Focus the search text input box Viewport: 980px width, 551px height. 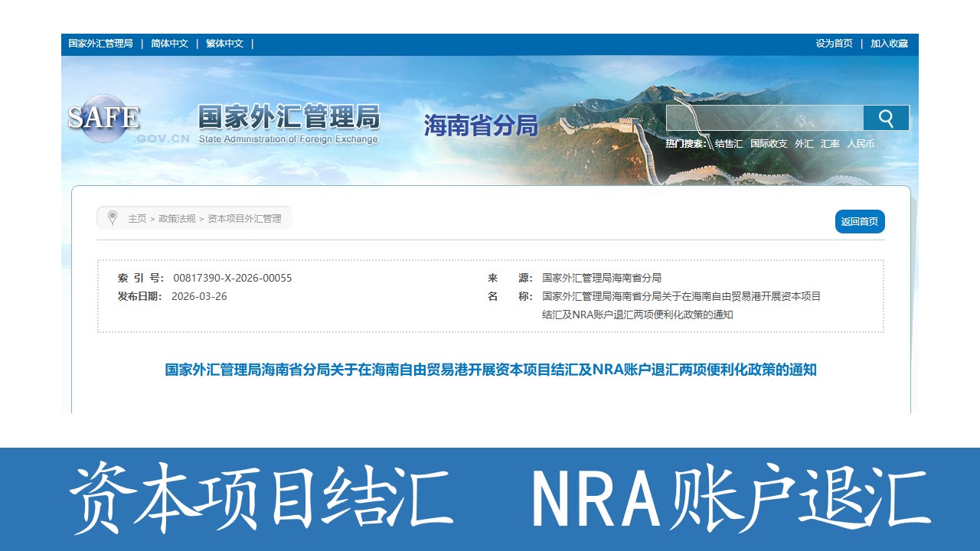click(x=764, y=118)
